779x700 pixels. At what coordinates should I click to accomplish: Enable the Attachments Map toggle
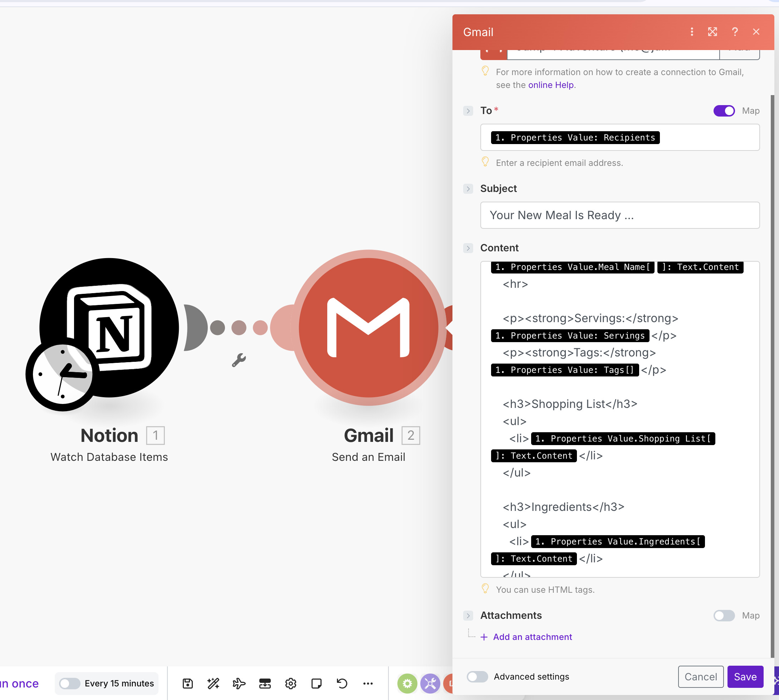point(724,615)
